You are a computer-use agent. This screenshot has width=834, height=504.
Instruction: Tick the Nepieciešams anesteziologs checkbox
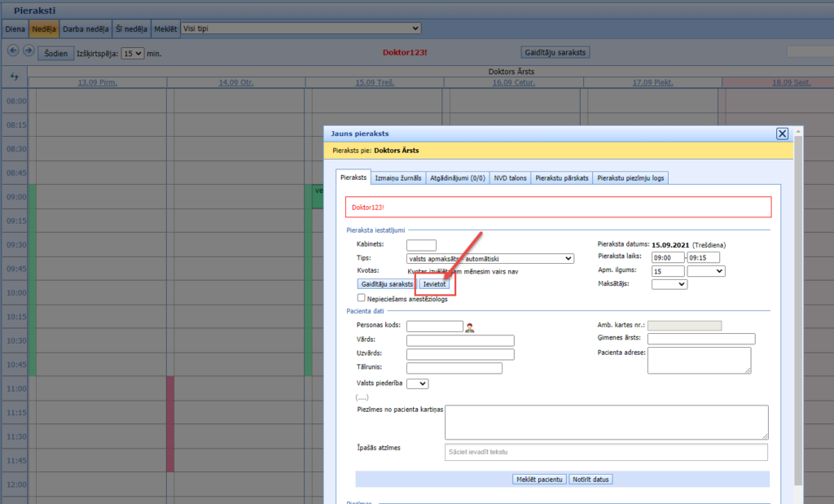362,299
